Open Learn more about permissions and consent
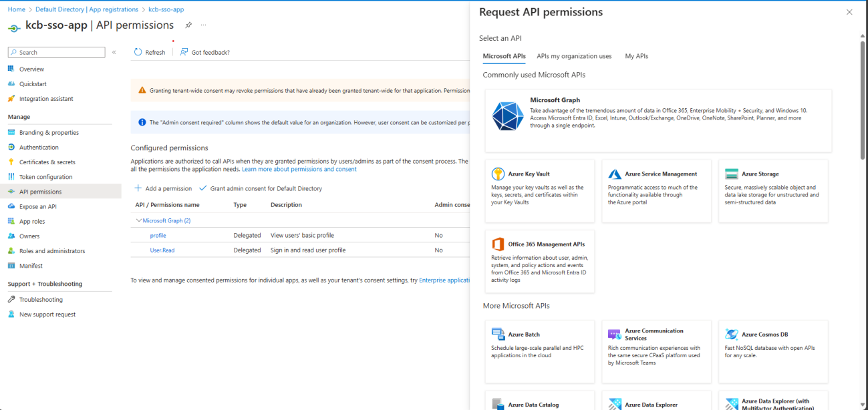Screen dimensions: 868x410 tap(299, 169)
